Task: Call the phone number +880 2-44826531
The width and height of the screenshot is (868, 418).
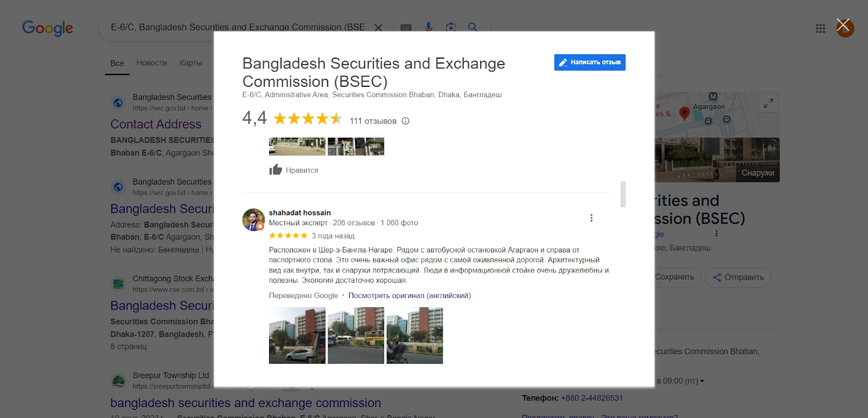Action: 592,398
